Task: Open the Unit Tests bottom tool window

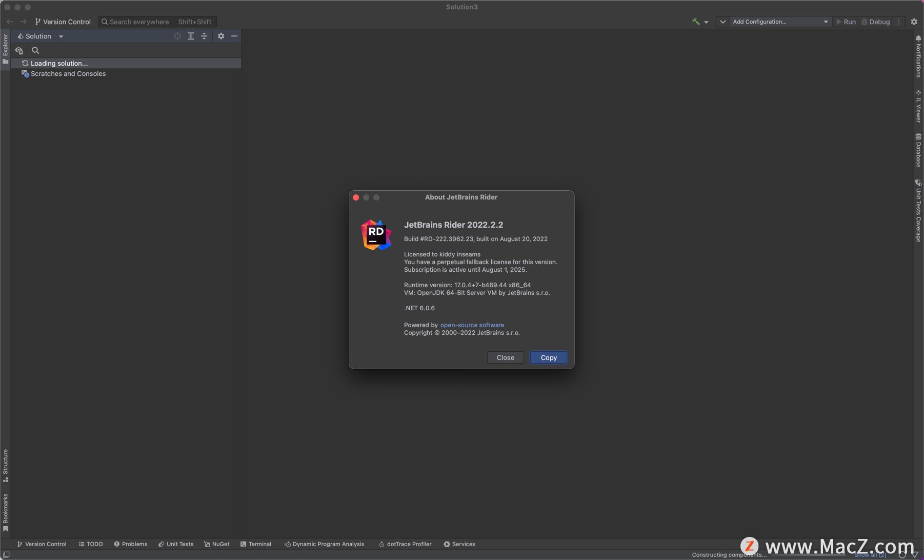Action: (176, 544)
